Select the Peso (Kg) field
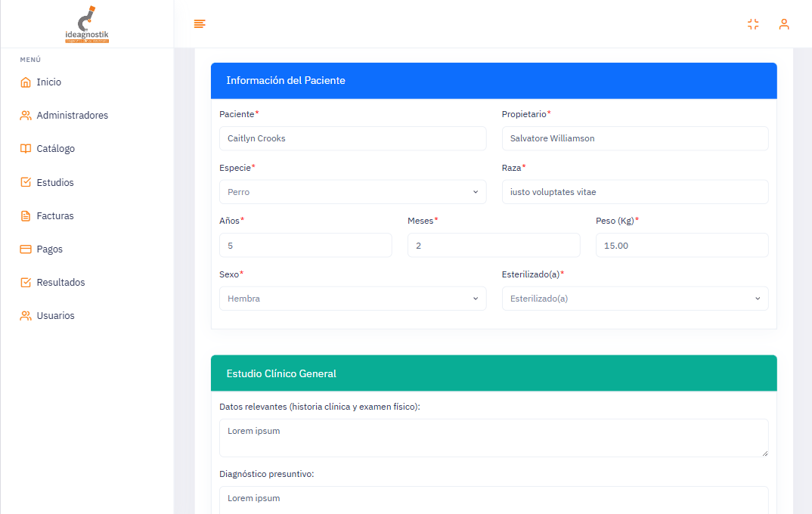 (681, 246)
